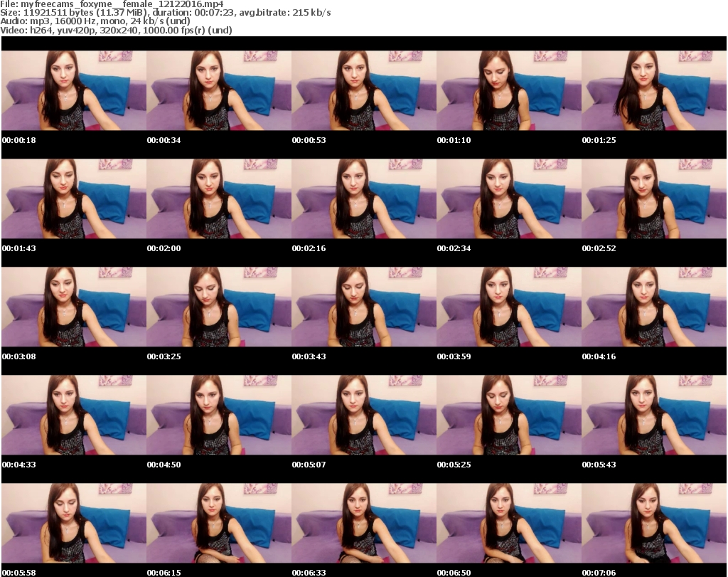Click the timestamp text 00:02:34

click(454, 248)
